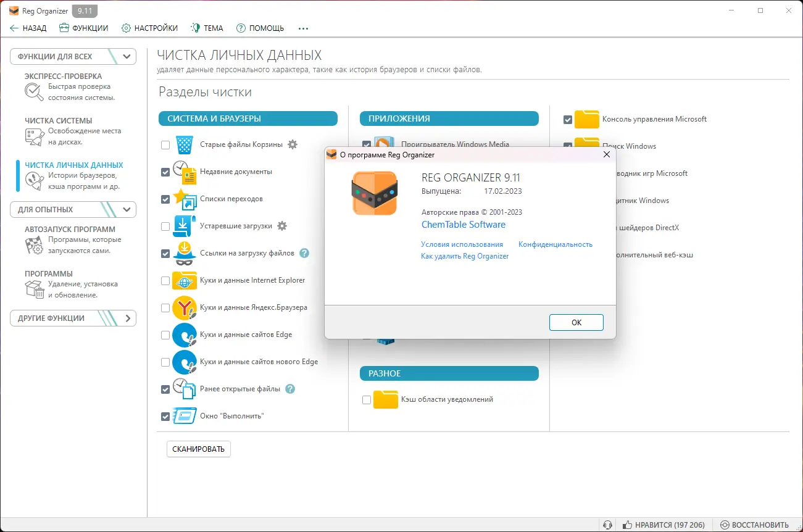Image resolution: width=803 pixels, height=532 pixels.
Task: Open the ChemTable Software link
Action: [x=463, y=224]
